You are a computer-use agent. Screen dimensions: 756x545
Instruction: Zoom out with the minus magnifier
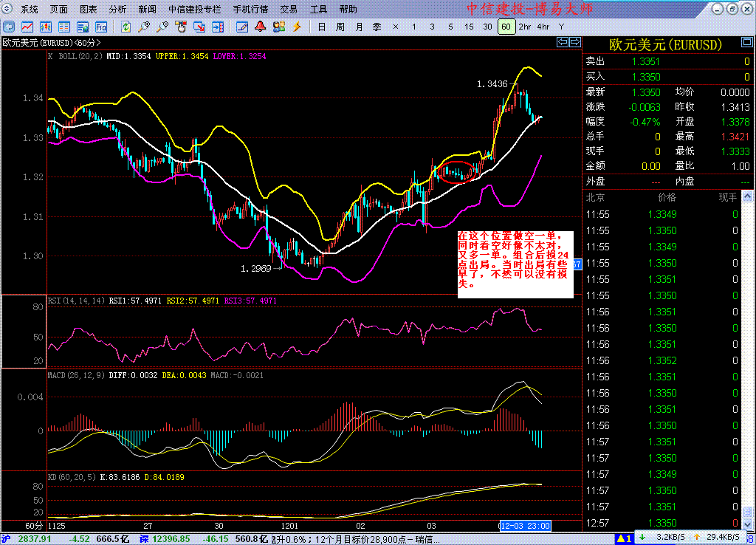coord(162,27)
